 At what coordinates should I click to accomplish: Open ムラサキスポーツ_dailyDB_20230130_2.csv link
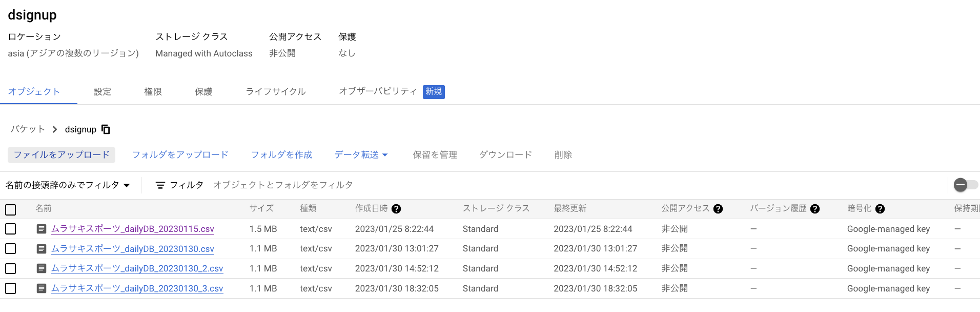point(137,268)
